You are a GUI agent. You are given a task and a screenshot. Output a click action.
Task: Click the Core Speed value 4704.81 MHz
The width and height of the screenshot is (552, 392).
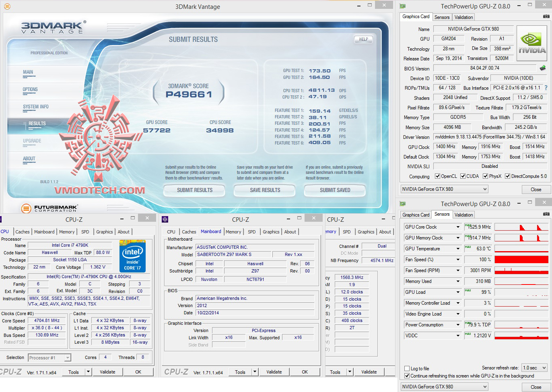click(x=47, y=321)
